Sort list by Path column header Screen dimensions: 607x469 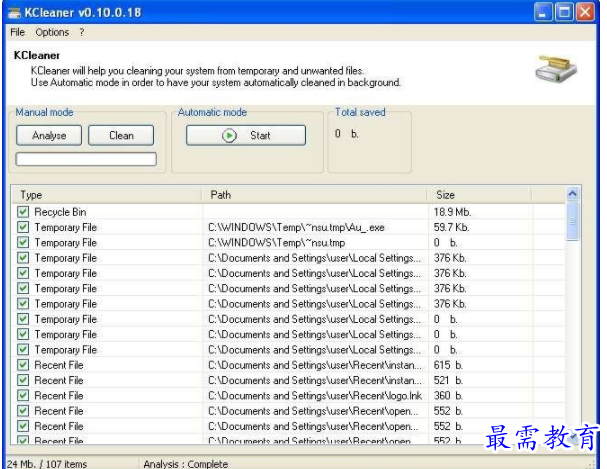(x=314, y=195)
